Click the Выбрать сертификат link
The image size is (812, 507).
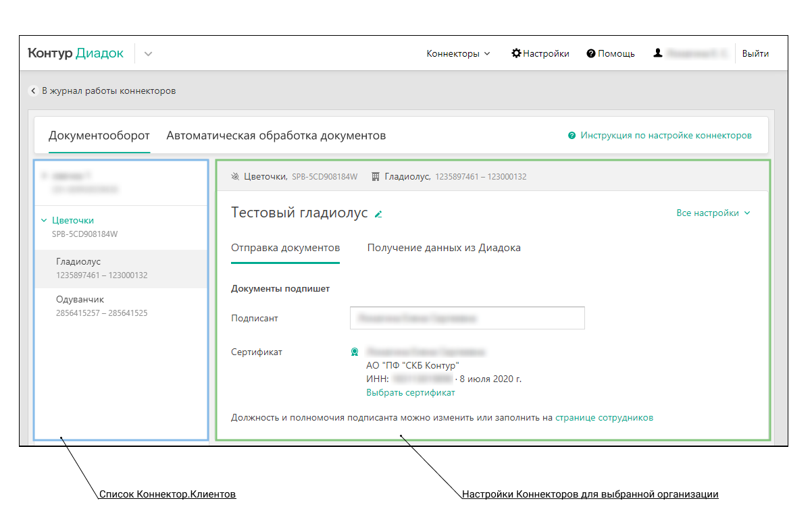coord(411,392)
